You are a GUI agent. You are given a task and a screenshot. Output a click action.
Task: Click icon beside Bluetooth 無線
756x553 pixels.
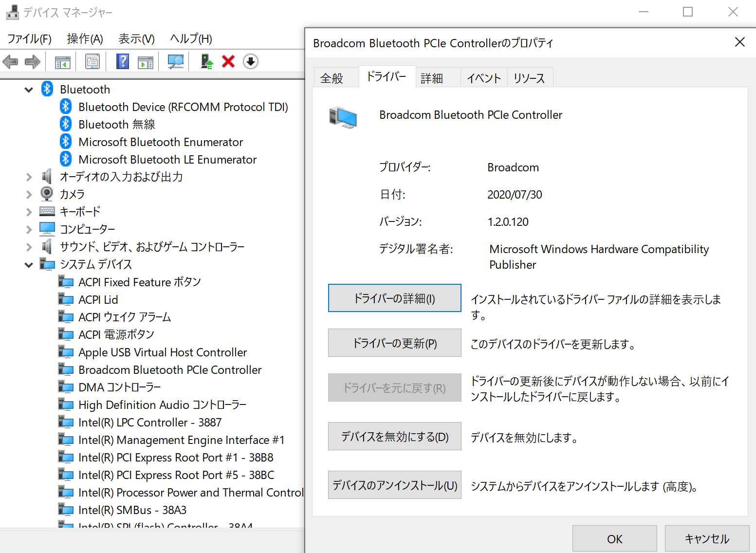point(66,124)
